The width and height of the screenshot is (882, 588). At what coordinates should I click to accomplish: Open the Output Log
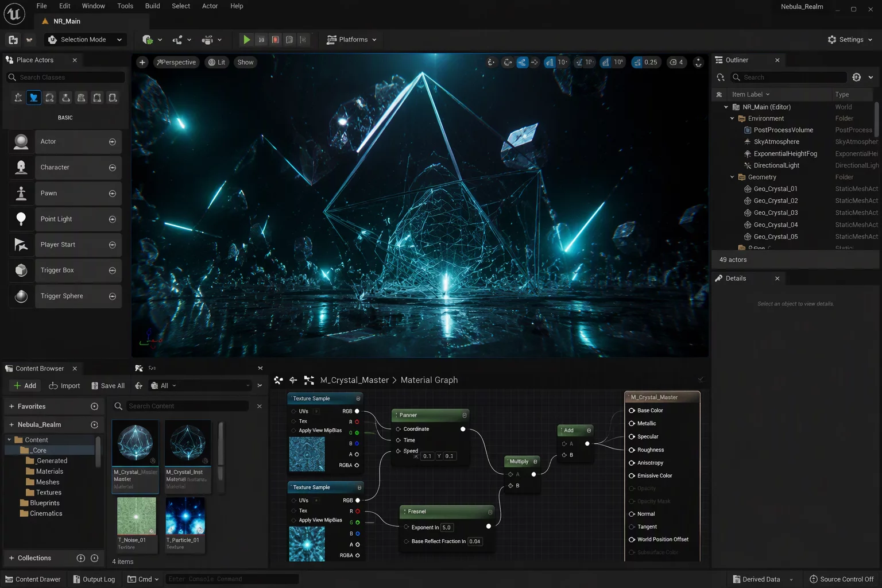tap(94, 579)
